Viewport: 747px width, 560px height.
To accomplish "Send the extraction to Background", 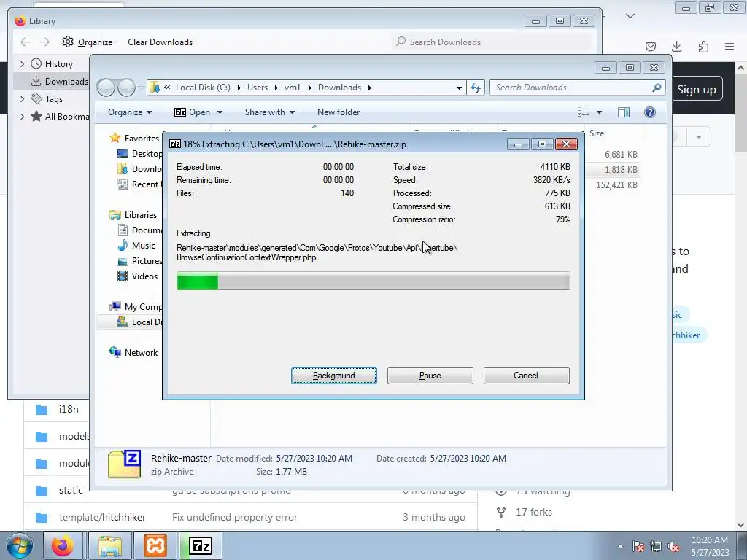I will coord(334,376).
